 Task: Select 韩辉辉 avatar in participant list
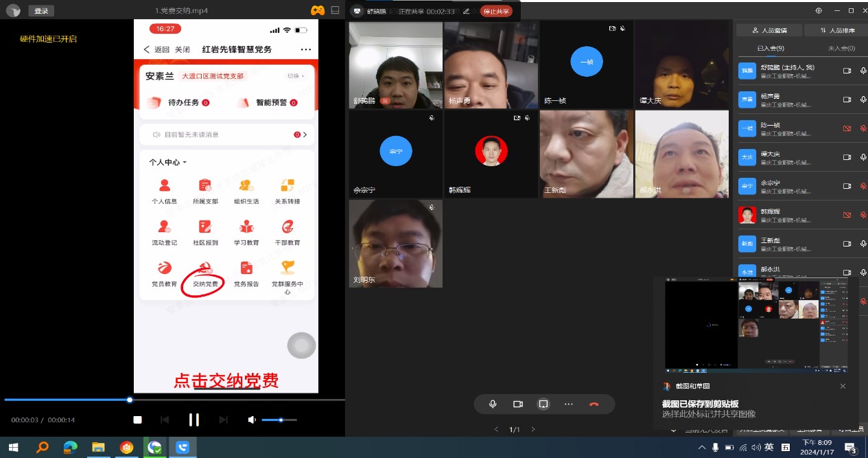[x=747, y=215]
